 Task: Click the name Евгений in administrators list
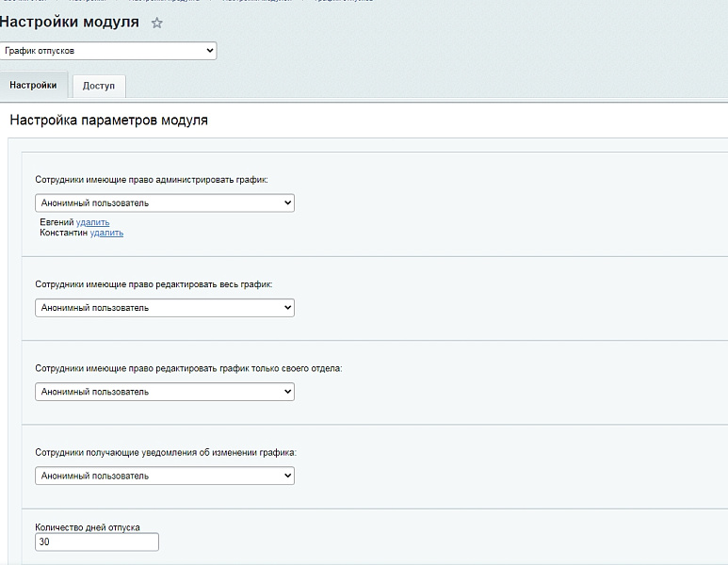tap(57, 222)
